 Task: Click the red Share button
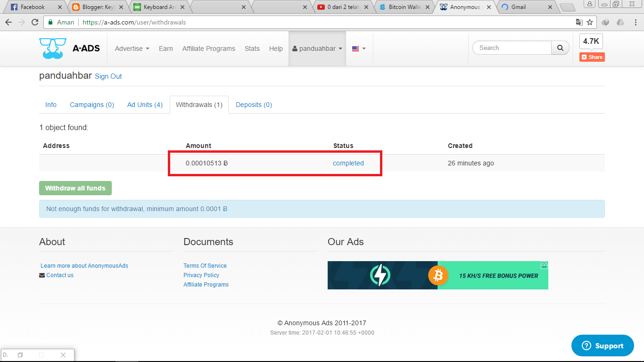click(x=592, y=57)
